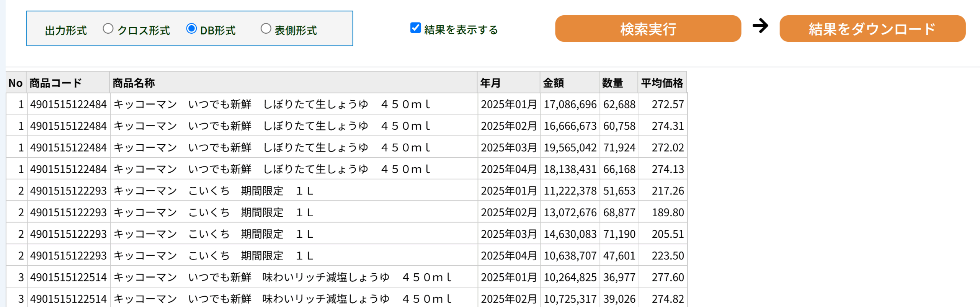Click average price 217.26
Screen dimensions: 980x307
pos(663,191)
